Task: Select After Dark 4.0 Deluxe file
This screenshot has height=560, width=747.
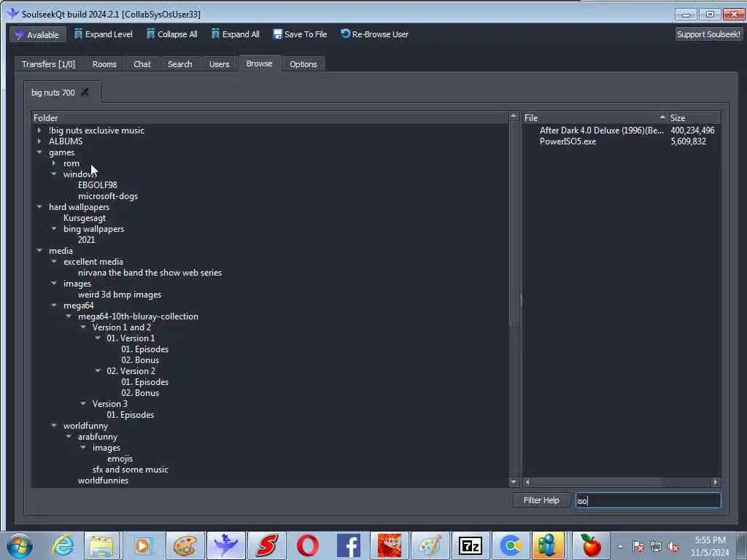Action: 601,130
